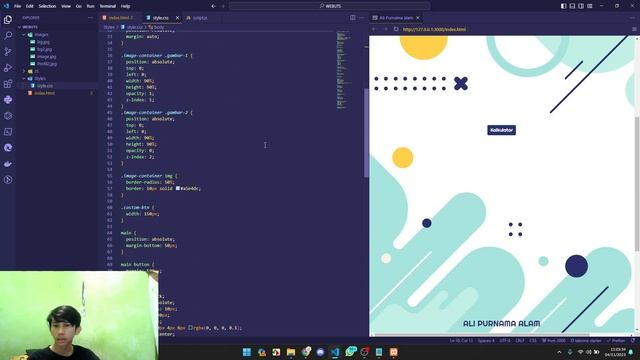640x360 pixels.
Task: Expand the js folder
Action: 57,71
